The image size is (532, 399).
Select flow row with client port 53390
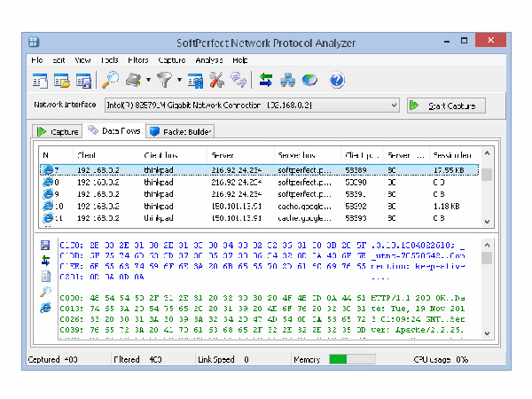(x=259, y=182)
